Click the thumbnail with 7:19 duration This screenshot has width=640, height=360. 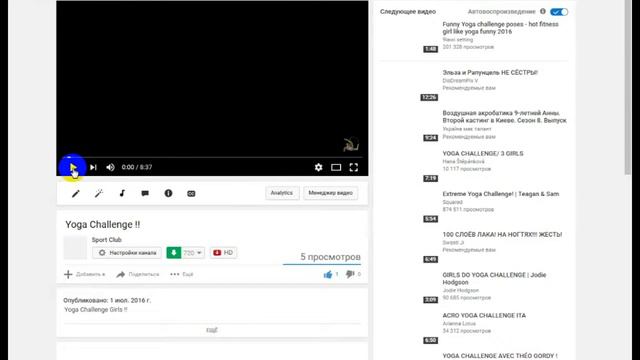(409, 166)
